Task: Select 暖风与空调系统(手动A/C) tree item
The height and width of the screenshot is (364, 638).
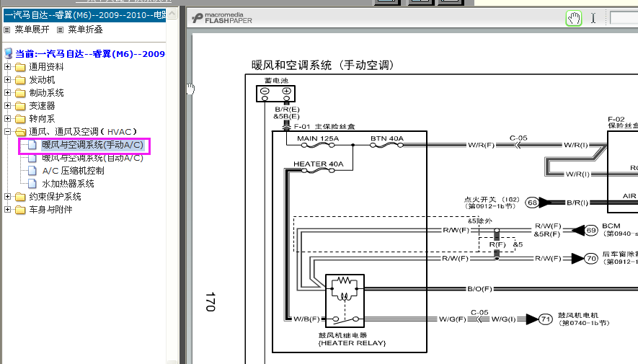Action: [92, 145]
